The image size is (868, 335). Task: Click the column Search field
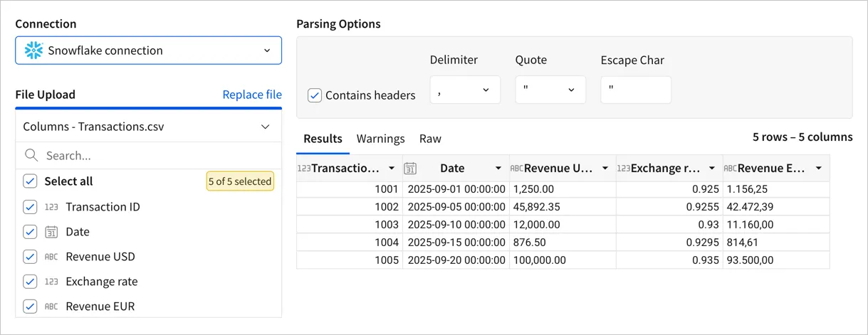coord(148,155)
